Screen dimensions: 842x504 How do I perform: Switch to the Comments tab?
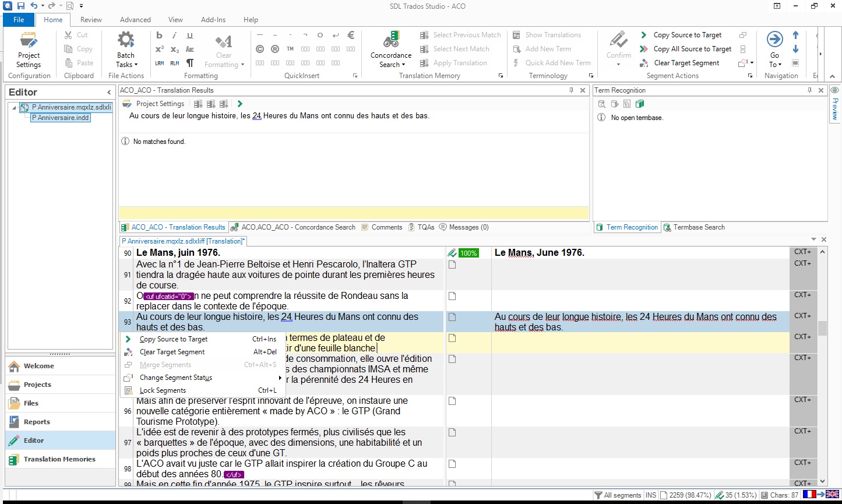click(382, 227)
